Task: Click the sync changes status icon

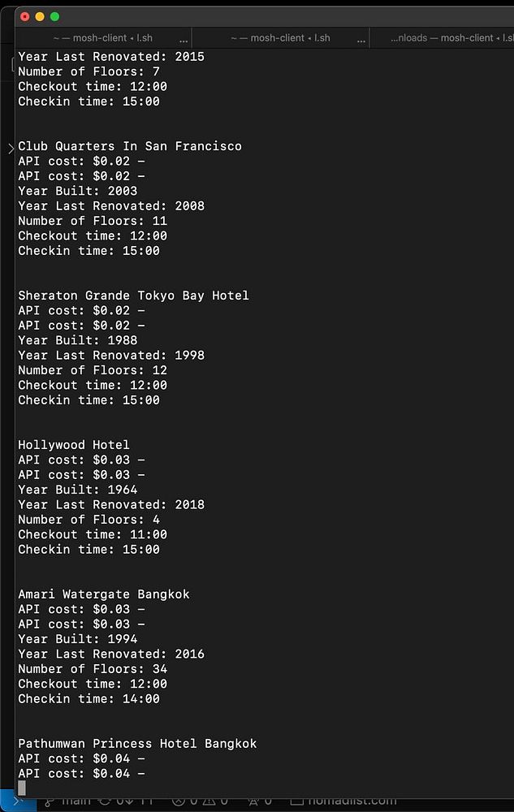Action: pyautogui.click(x=105, y=801)
